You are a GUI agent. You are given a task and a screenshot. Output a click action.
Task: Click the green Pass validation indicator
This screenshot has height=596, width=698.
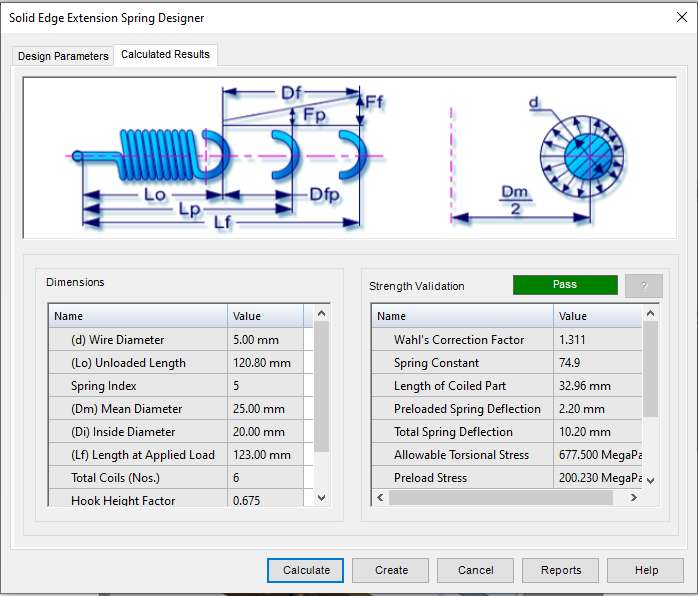coord(565,285)
